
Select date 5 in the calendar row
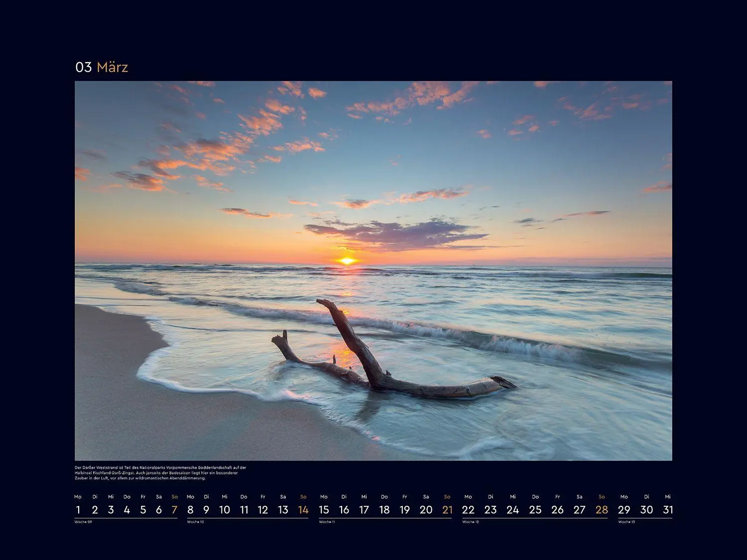coord(143,510)
